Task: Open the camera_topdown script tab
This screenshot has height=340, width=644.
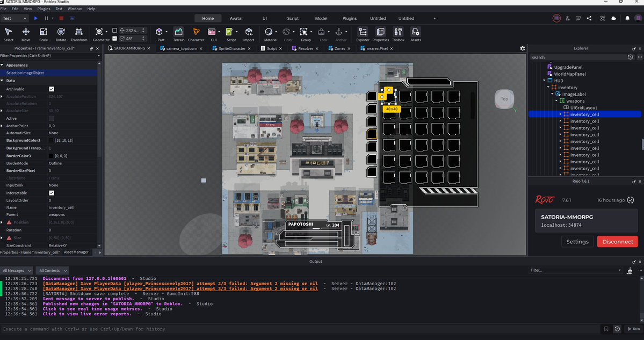Action: coord(181,48)
